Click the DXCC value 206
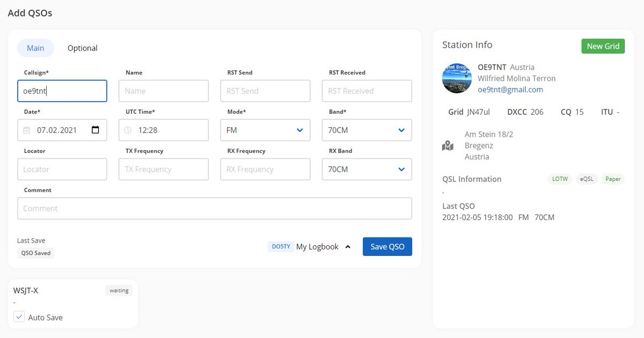644x338 pixels. pyautogui.click(x=537, y=112)
